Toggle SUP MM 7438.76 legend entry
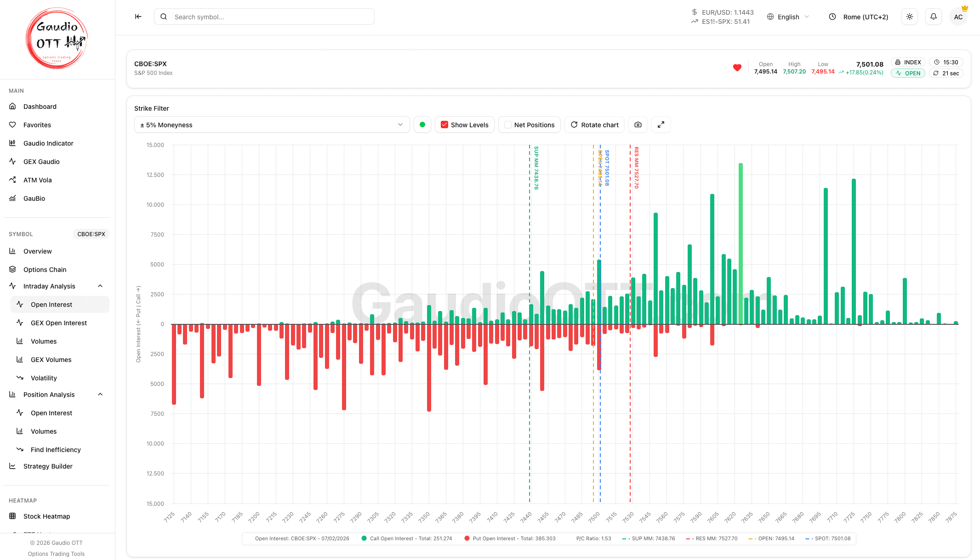The image size is (980, 560). point(649,538)
